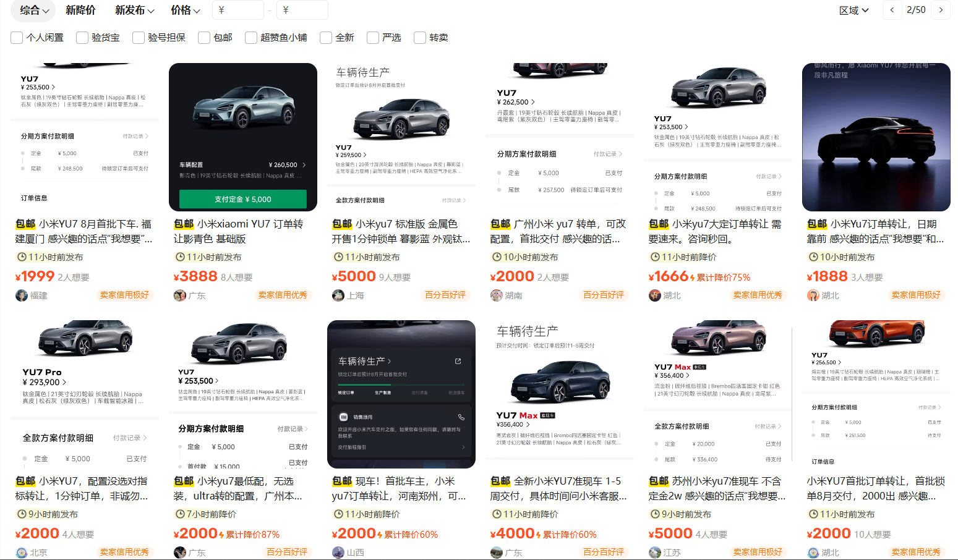Click the 7小时前降价 timestamp

click(212, 514)
